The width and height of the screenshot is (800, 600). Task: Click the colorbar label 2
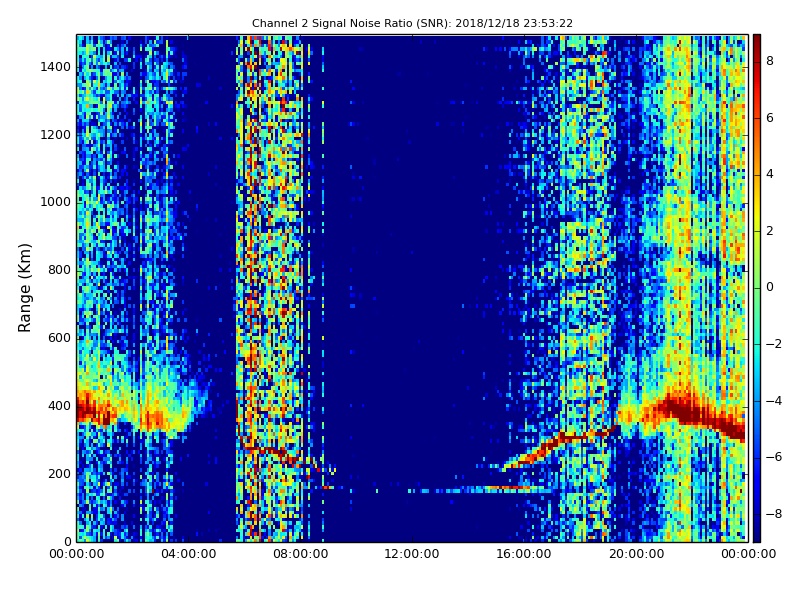(770, 231)
